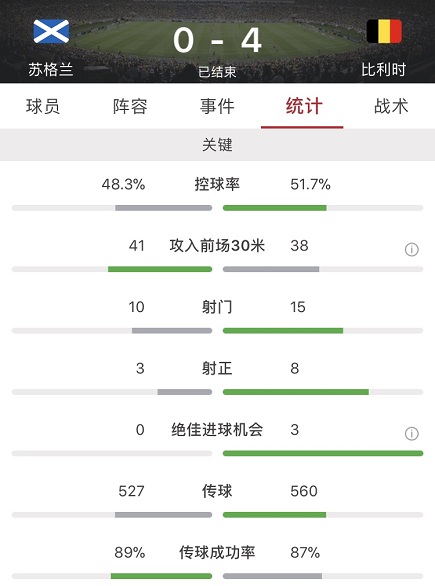Open info icon for 攻入前场30米
This screenshot has height=586, width=435.
pyautogui.click(x=411, y=249)
